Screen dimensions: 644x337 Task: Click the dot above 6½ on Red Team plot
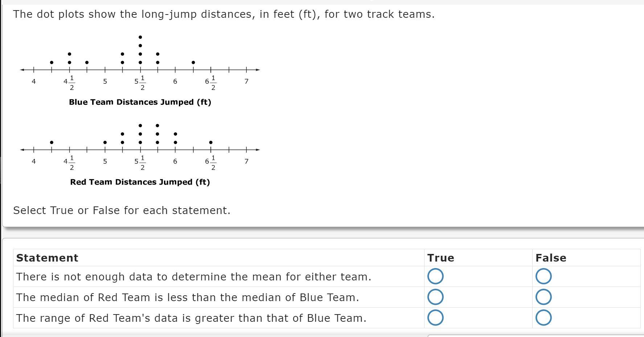[x=211, y=142]
